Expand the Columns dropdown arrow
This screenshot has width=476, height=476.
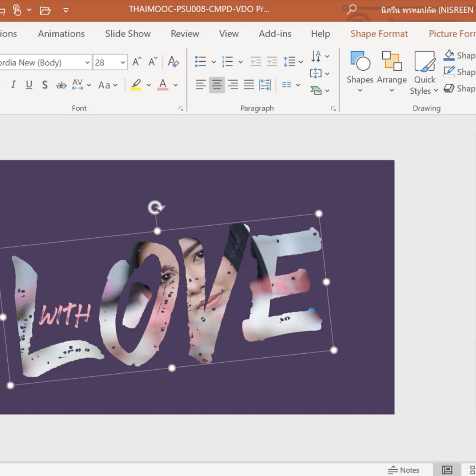coord(298,85)
